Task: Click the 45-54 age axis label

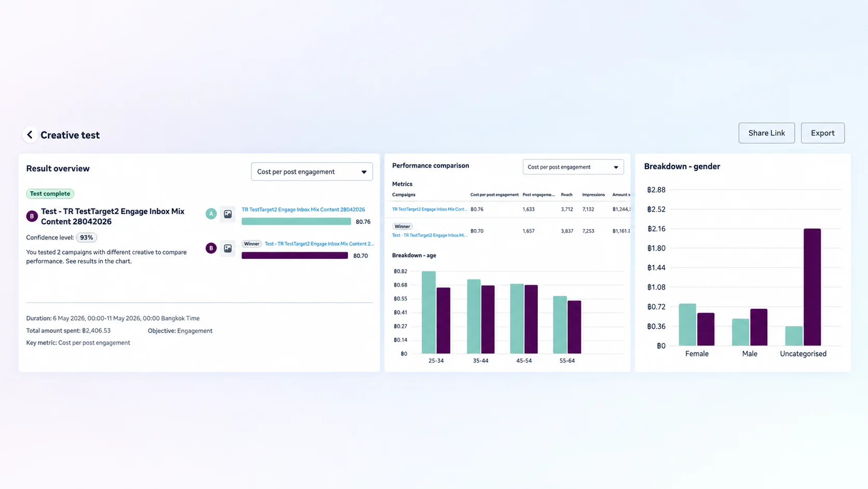Action: [x=523, y=361]
